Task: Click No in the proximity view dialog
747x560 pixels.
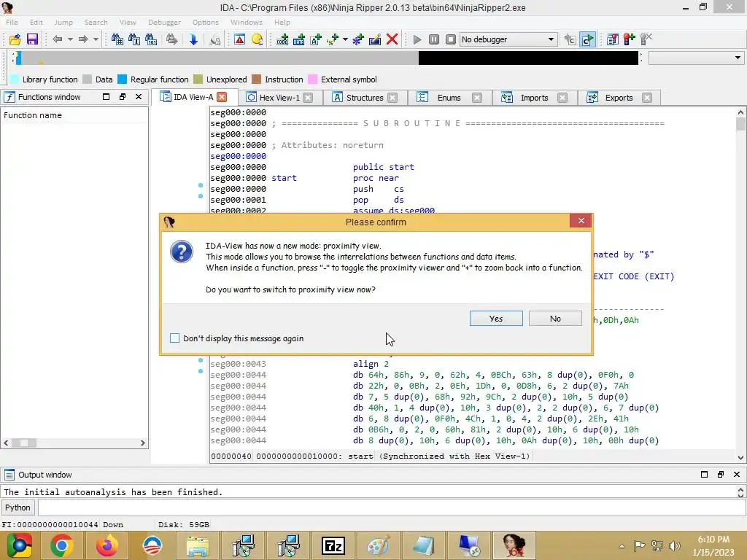Action: 555,319
